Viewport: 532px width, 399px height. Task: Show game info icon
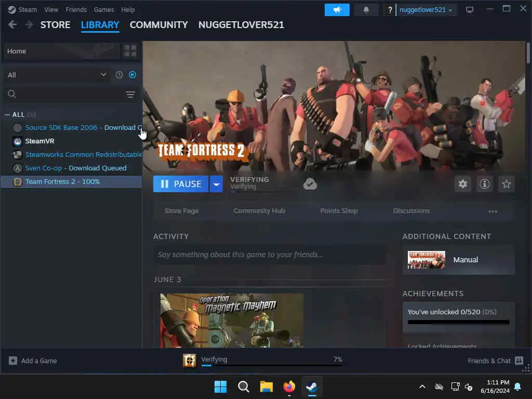point(485,184)
